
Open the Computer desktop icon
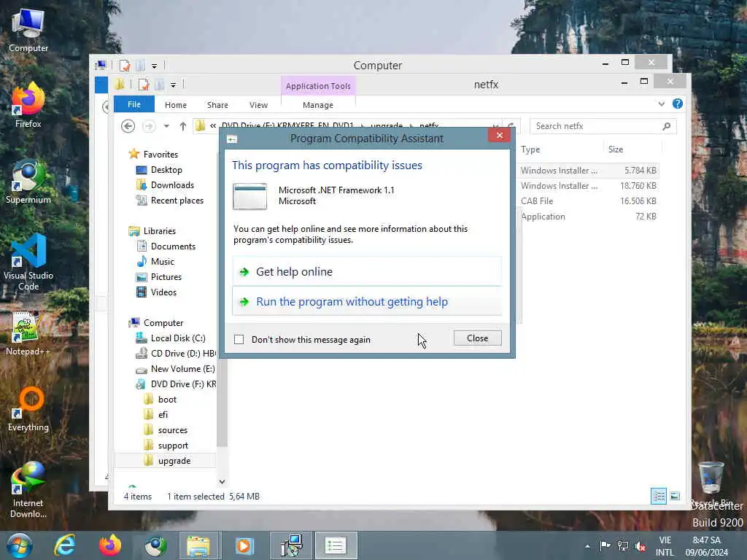(28, 29)
